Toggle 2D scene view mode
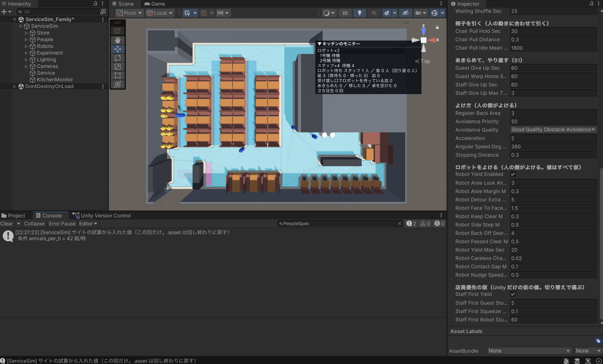 (x=345, y=13)
